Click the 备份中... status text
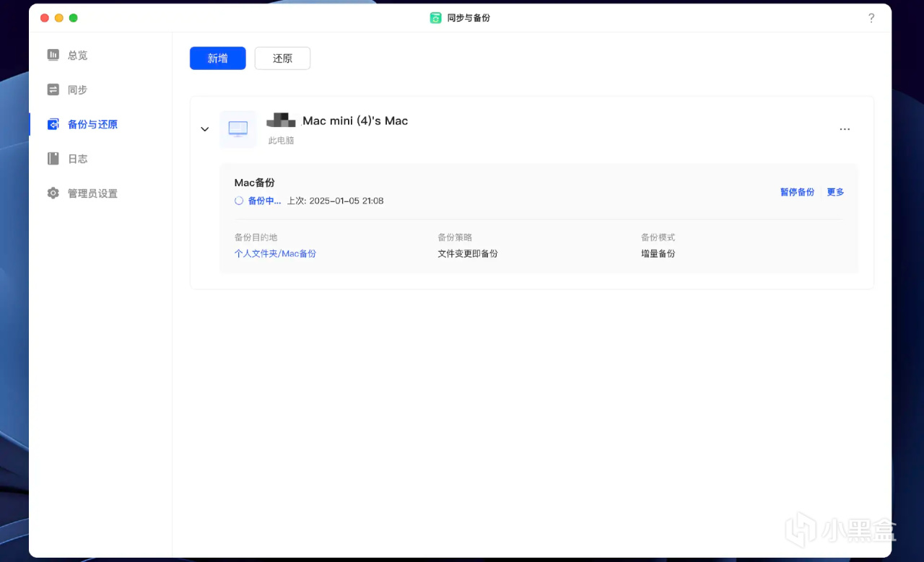 264,201
